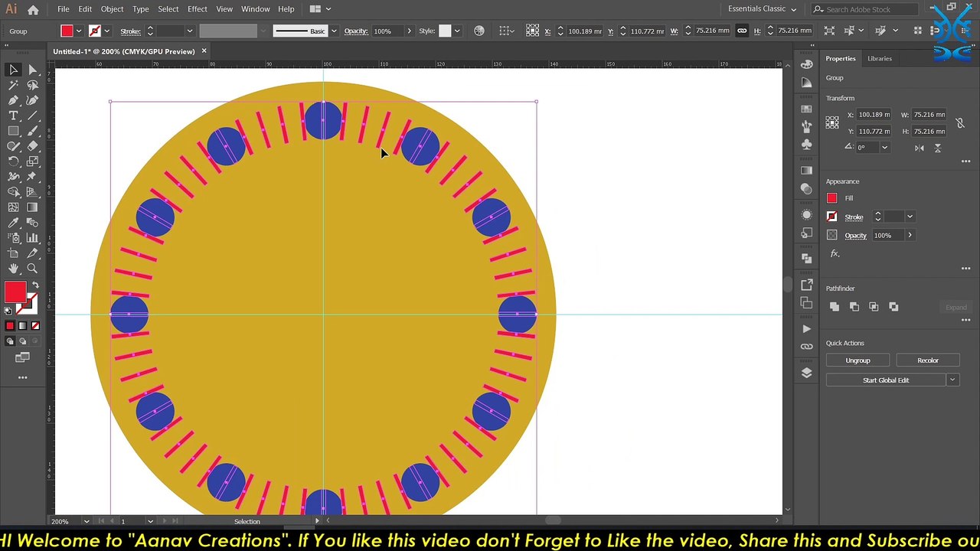The height and width of the screenshot is (551, 980).
Task: Select the Magic Wand tool
Action: click(13, 85)
